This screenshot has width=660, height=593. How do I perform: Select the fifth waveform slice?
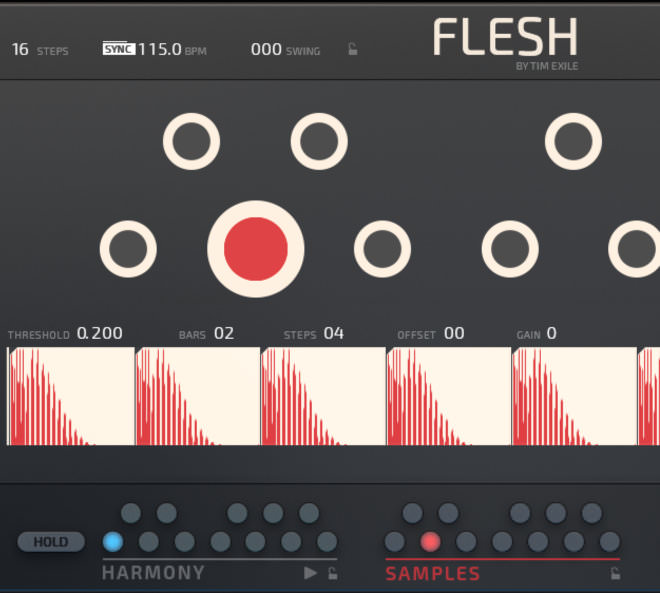coord(575,396)
